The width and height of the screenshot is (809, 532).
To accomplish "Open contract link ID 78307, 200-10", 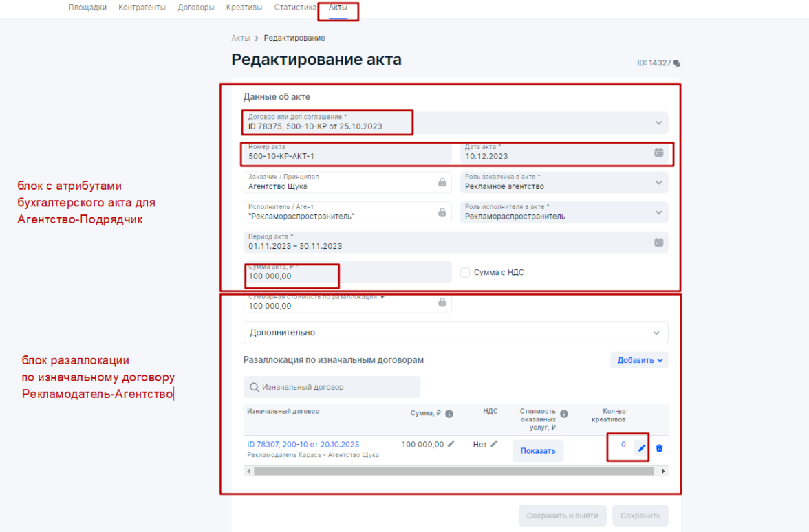I will click(303, 444).
